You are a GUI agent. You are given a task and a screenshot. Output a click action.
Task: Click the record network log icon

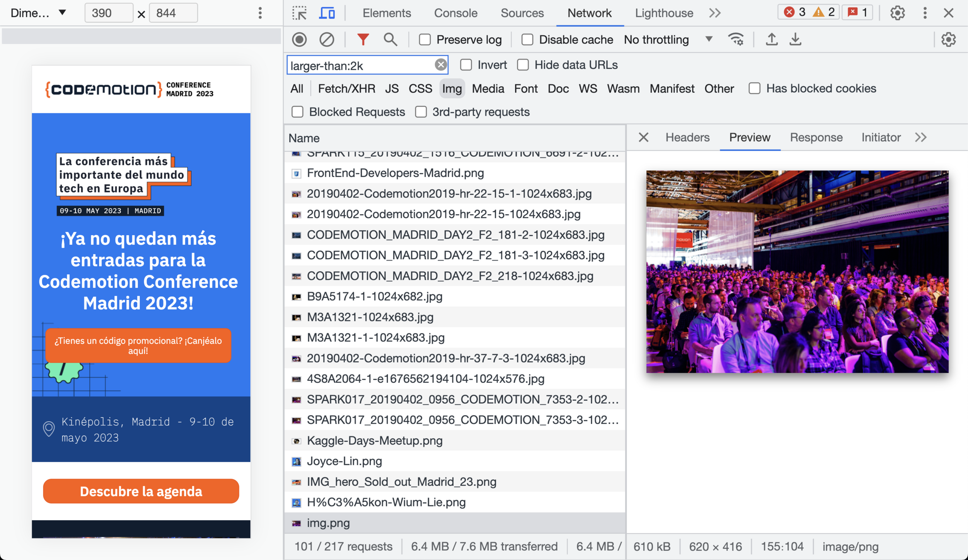(x=299, y=39)
